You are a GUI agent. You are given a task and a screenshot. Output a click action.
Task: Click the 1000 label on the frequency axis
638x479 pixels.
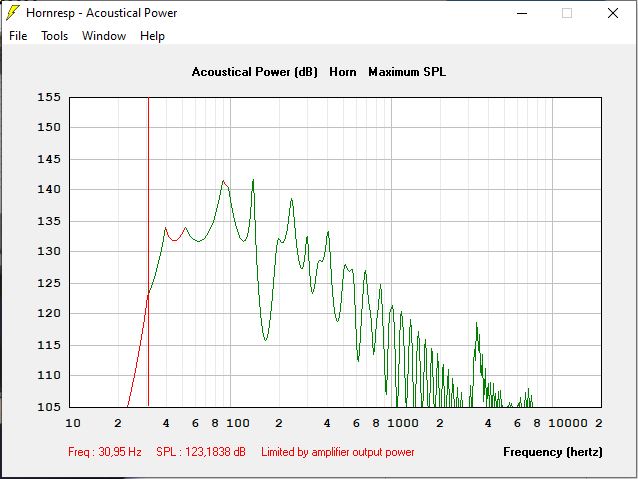pyautogui.click(x=403, y=423)
